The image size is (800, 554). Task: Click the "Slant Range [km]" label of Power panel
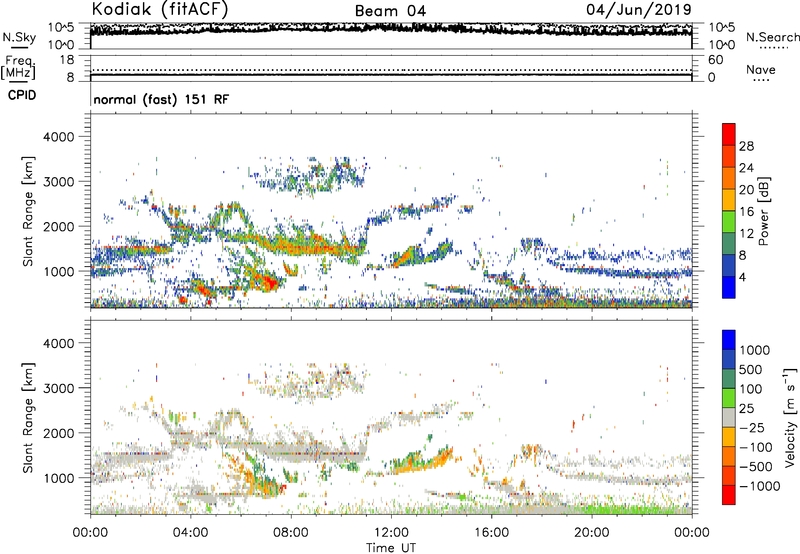pyautogui.click(x=28, y=211)
